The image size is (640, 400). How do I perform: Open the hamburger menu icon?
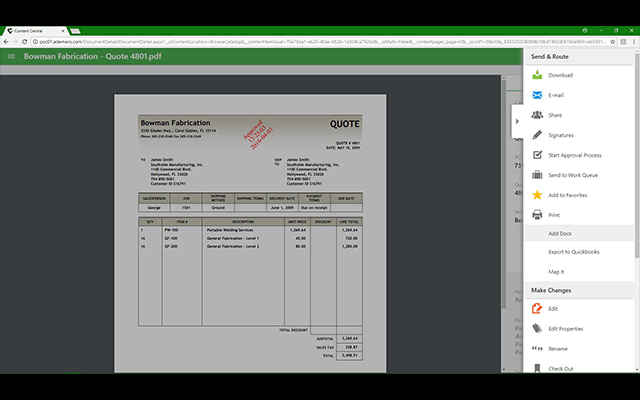[11, 56]
